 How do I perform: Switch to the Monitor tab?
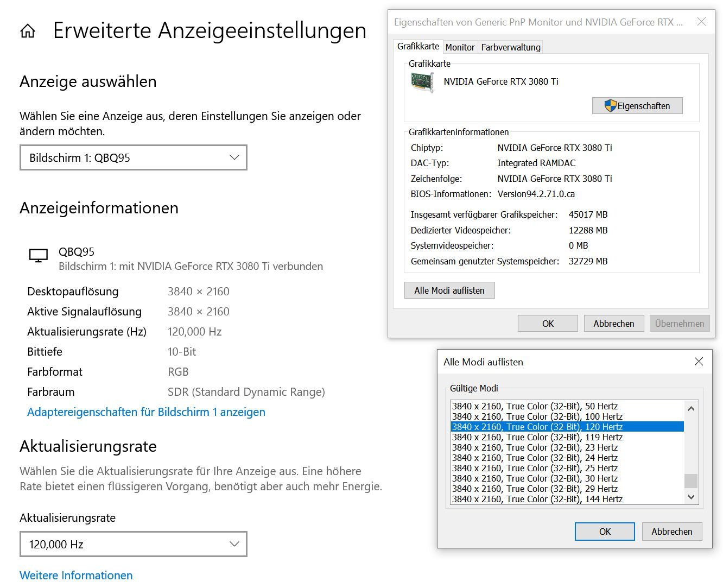coord(460,47)
